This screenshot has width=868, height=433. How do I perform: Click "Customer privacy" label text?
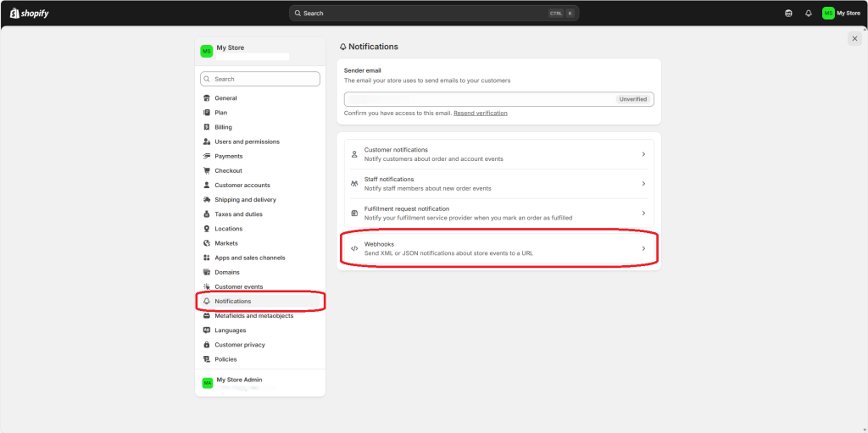pyautogui.click(x=240, y=344)
